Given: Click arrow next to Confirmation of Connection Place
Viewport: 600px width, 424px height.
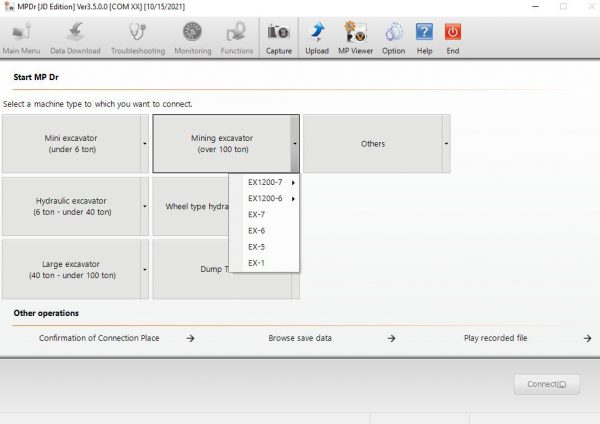Looking at the screenshot, I should point(190,338).
